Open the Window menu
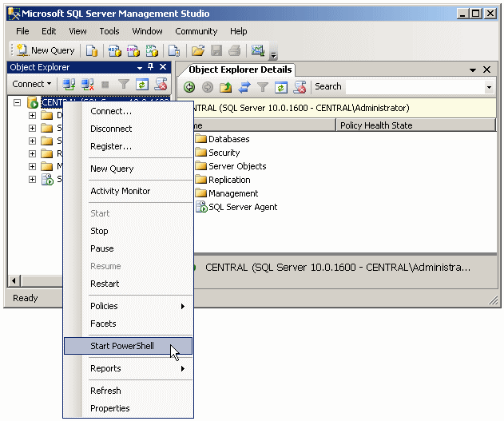Viewport: 504px width, 421px height. 147,31
